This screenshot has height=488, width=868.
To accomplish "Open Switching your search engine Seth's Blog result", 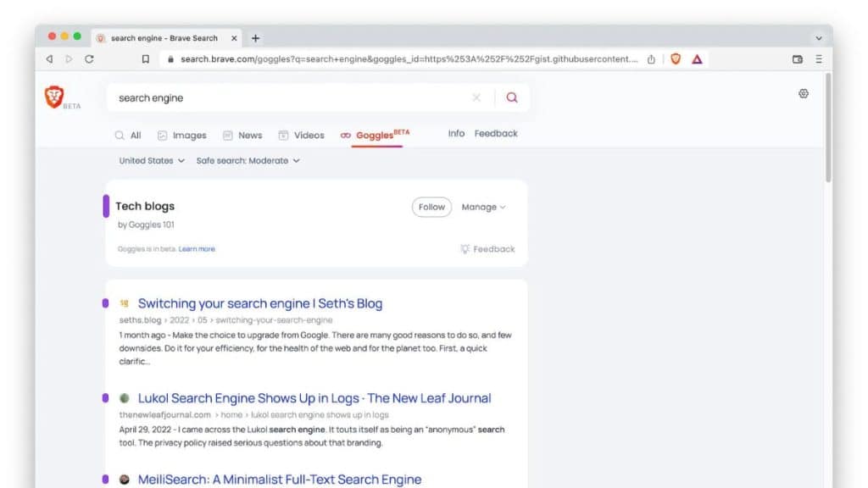I will 260,303.
